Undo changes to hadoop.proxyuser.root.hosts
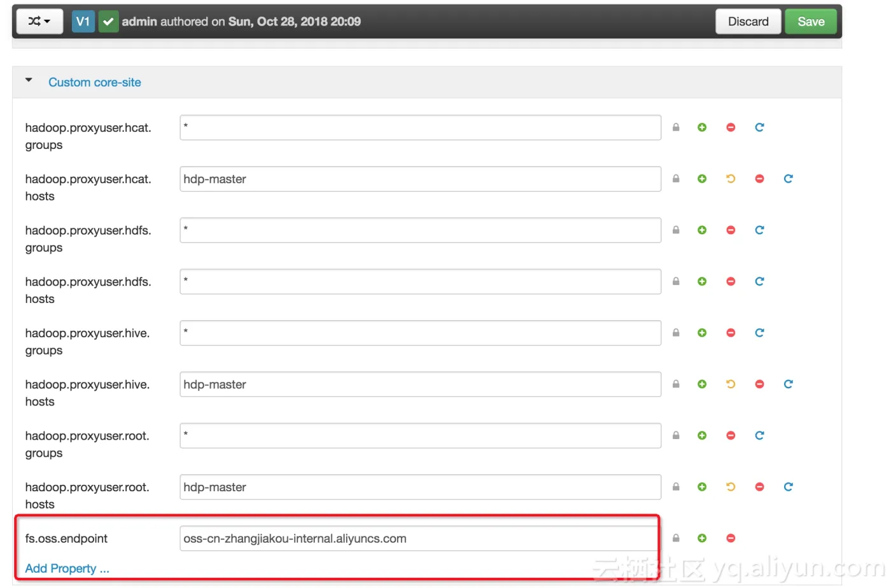891x588 pixels. (731, 487)
